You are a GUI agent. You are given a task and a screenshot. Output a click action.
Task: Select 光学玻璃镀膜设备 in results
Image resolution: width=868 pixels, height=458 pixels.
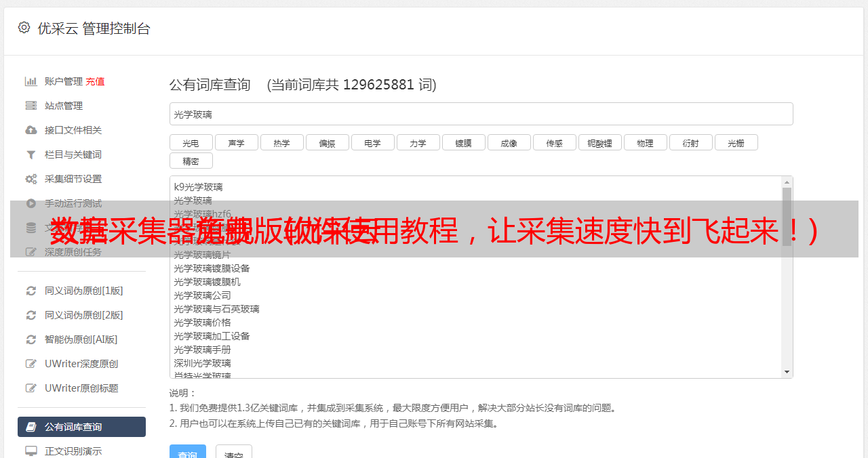(212, 268)
